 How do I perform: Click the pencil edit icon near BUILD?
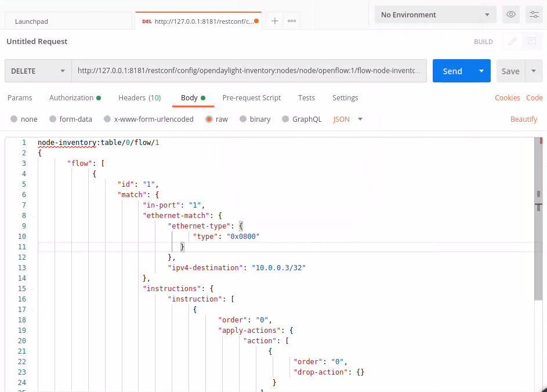[512, 41]
